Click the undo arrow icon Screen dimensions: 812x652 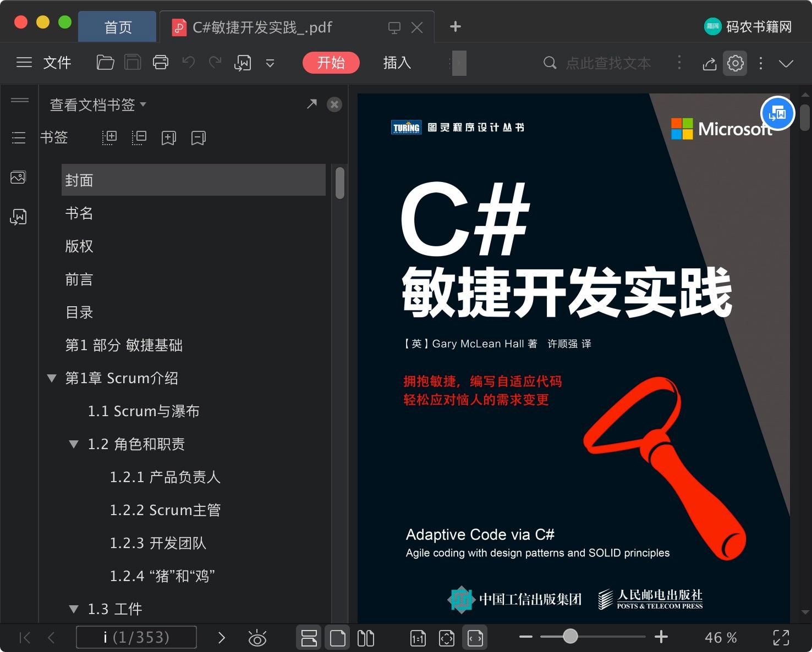click(x=189, y=62)
